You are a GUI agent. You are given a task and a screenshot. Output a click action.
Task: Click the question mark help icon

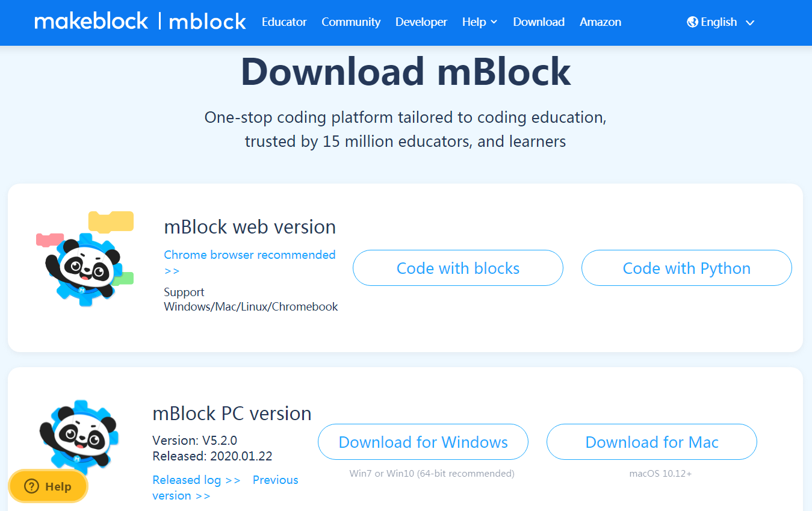click(x=31, y=486)
